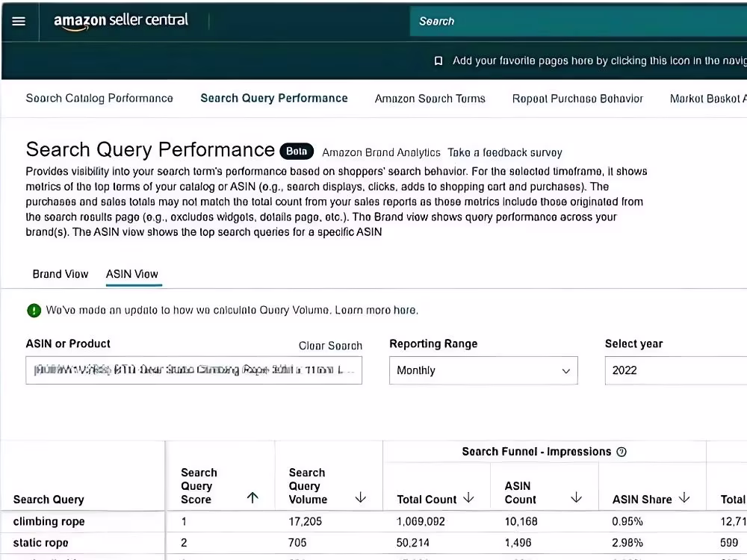Click the 0.95% ASIN share cell
The height and width of the screenshot is (560, 747).
627,522
